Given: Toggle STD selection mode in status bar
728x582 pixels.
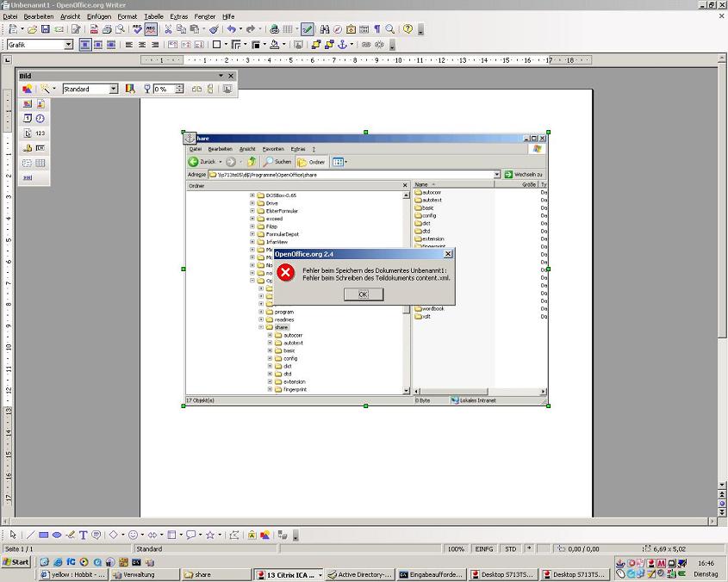Looking at the screenshot, I should pos(510,548).
